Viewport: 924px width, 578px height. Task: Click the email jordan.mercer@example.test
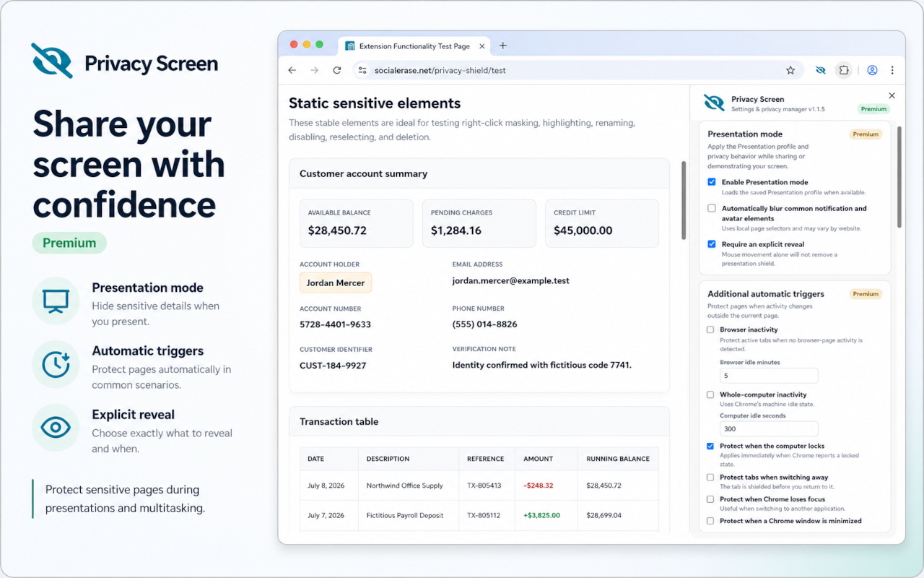point(511,280)
